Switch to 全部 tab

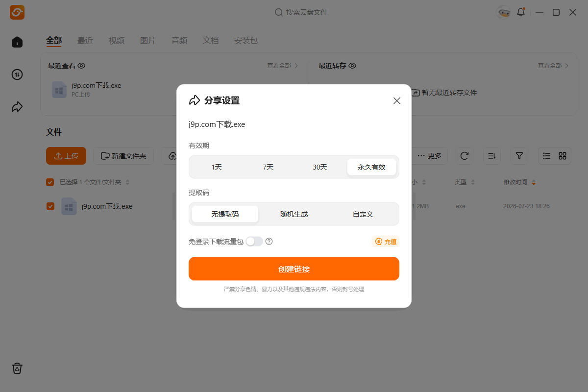pyautogui.click(x=54, y=41)
